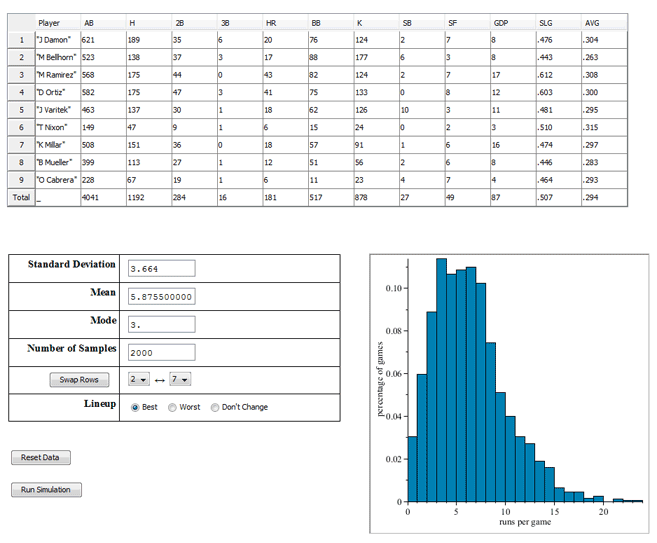Viewport: 657px width, 543px height.
Task: Select the Mean value field
Action: pyautogui.click(x=161, y=297)
